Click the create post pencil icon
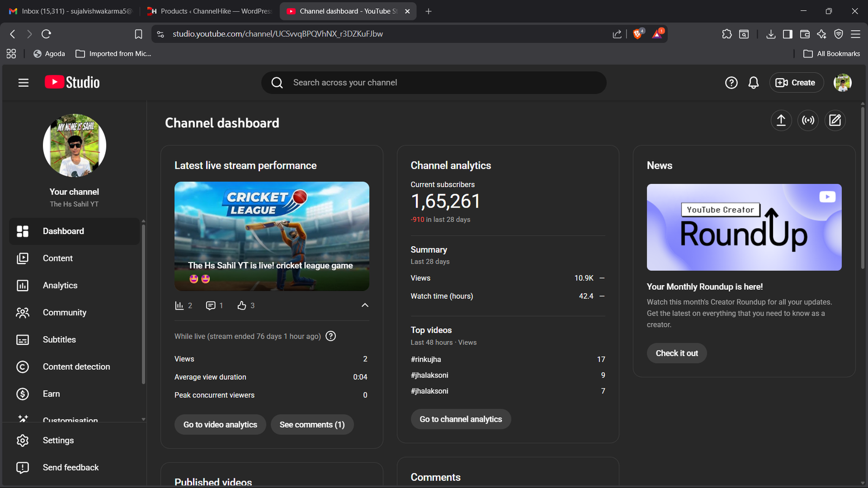 [x=835, y=120]
